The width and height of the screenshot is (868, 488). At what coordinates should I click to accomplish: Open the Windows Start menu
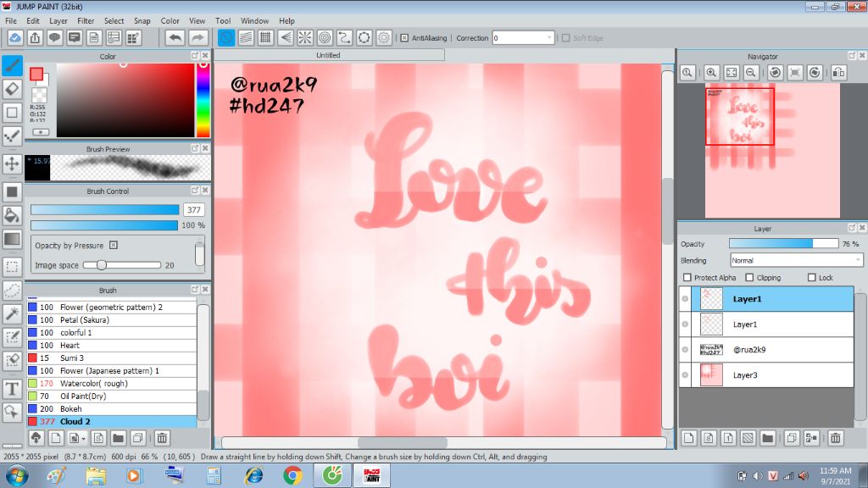pos(17,475)
